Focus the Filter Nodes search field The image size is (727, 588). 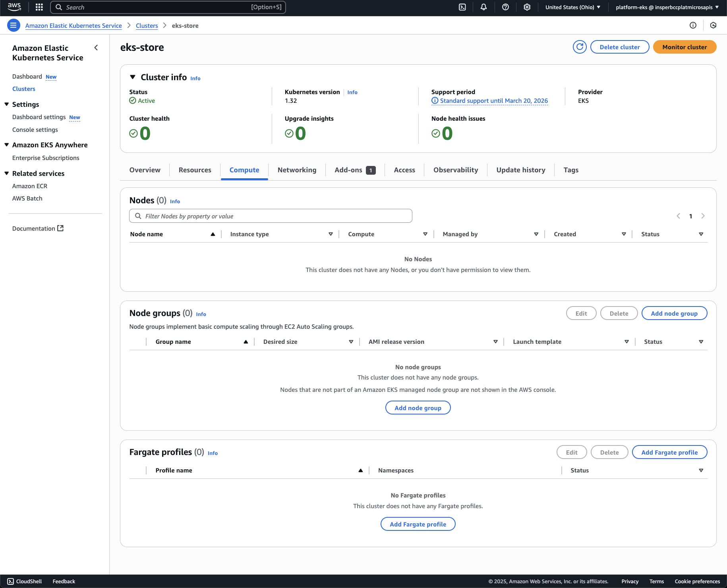coord(271,216)
